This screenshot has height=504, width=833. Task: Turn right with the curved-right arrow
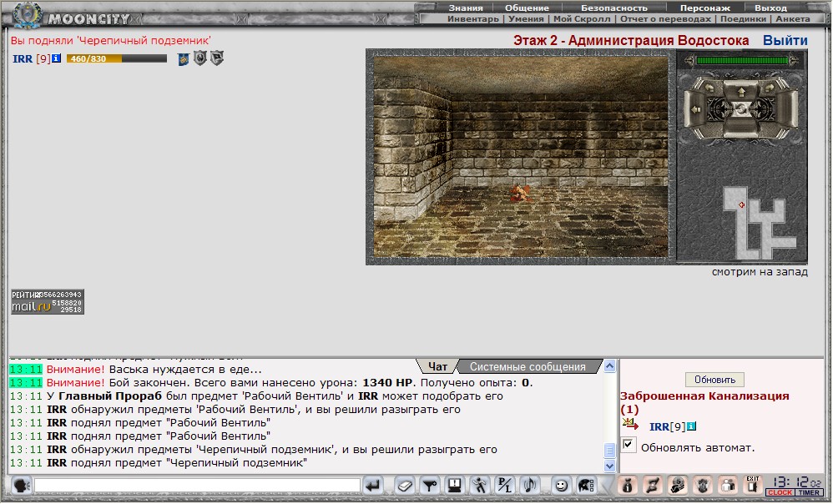[x=770, y=86]
